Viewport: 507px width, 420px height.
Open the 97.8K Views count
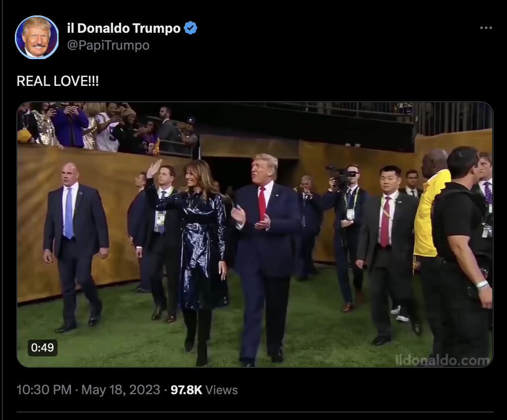[204, 390]
